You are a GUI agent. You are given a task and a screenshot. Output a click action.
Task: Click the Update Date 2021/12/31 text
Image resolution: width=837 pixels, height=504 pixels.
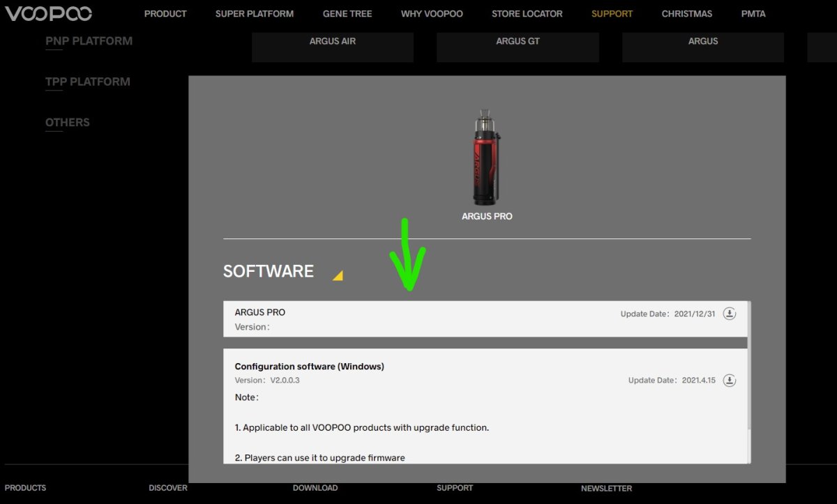(x=668, y=314)
